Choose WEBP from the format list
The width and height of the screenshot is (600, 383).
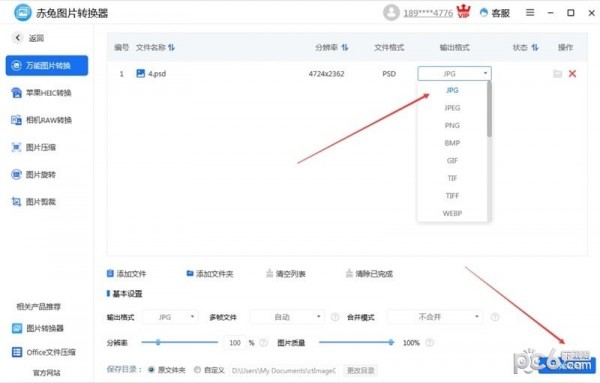pyautogui.click(x=452, y=214)
